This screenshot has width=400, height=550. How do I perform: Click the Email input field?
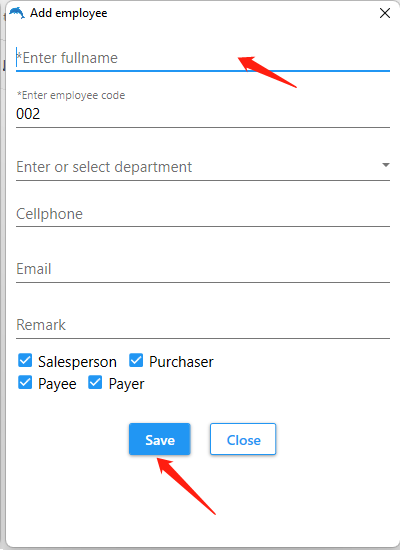click(x=203, y=269)
